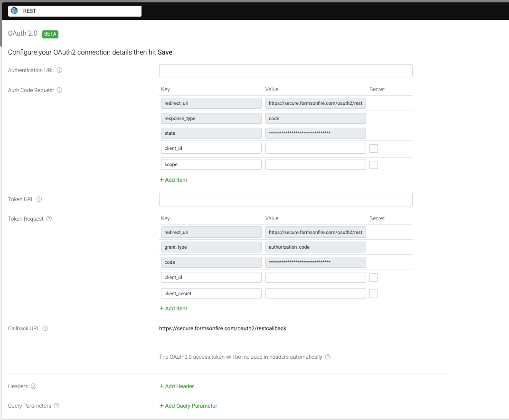
Task: Edit the scope key field
Action: click(211, 165)
